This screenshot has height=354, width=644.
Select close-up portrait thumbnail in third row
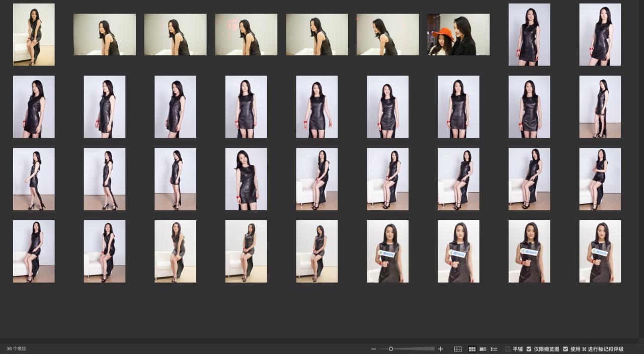tap(246, 179)
